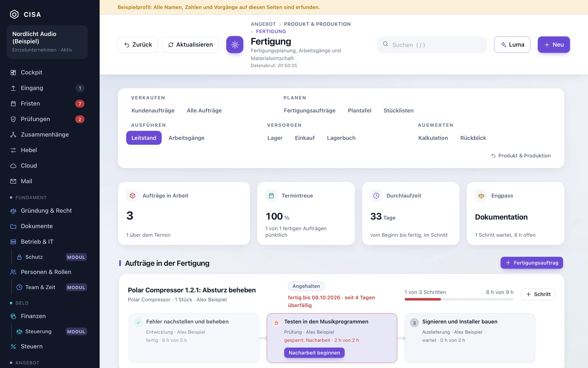Click the lock icon on Testen step

[276, 323]
